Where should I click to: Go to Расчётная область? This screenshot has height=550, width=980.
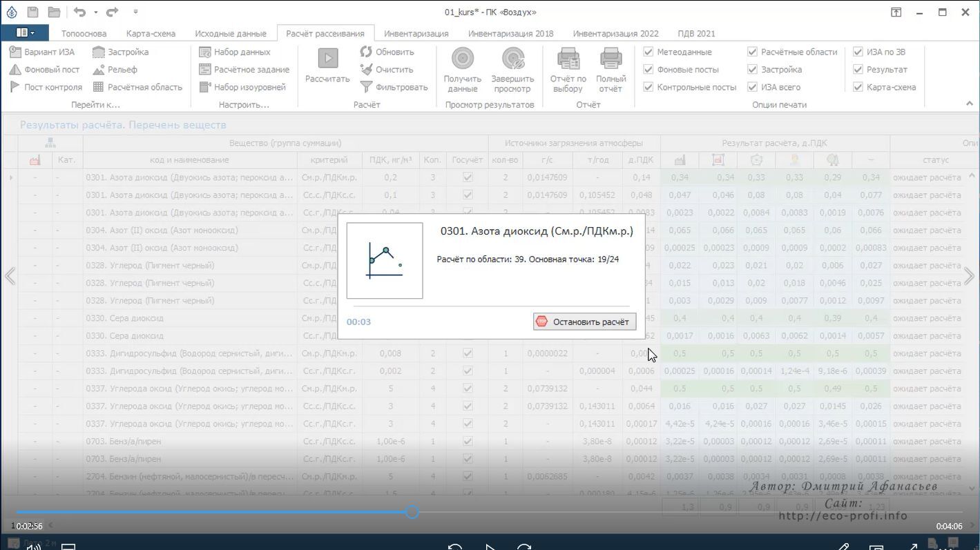[137, 87]
